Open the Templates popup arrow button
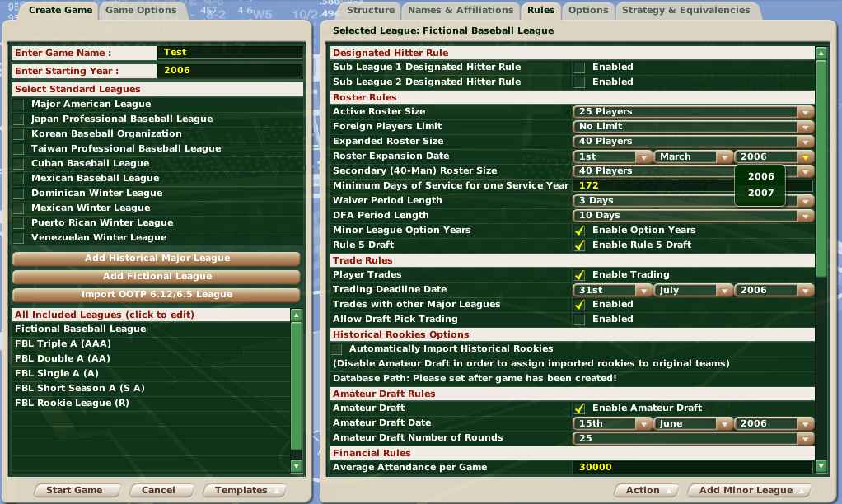This screenshot has width=842, height=504. (245, 490)
